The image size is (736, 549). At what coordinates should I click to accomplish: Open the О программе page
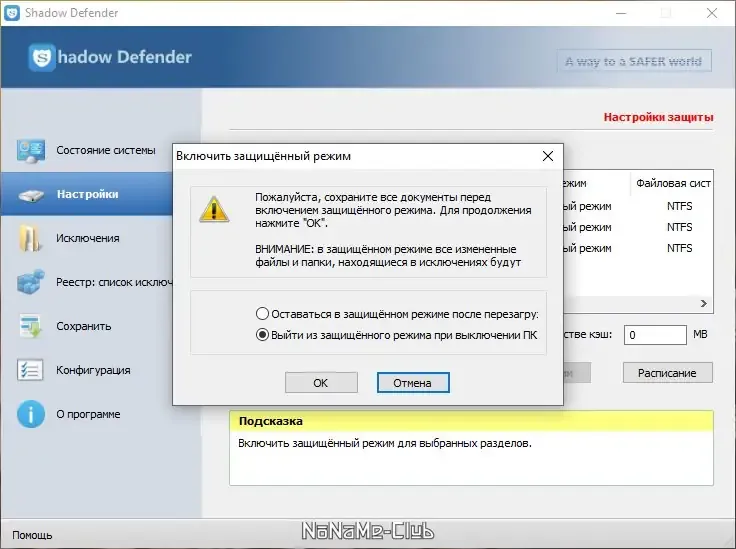(x=88, y=414)
